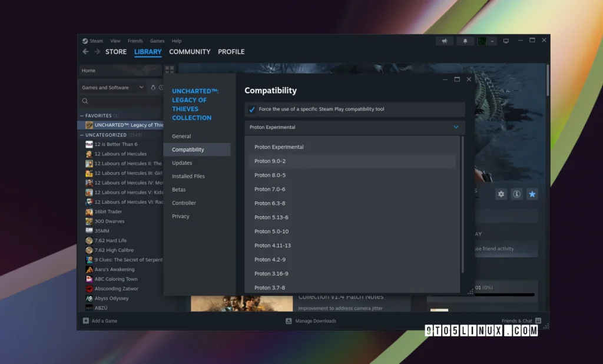
Task: Select UNCHARTED Legacy of Thieves in favorites
Action: pos(121,125)
